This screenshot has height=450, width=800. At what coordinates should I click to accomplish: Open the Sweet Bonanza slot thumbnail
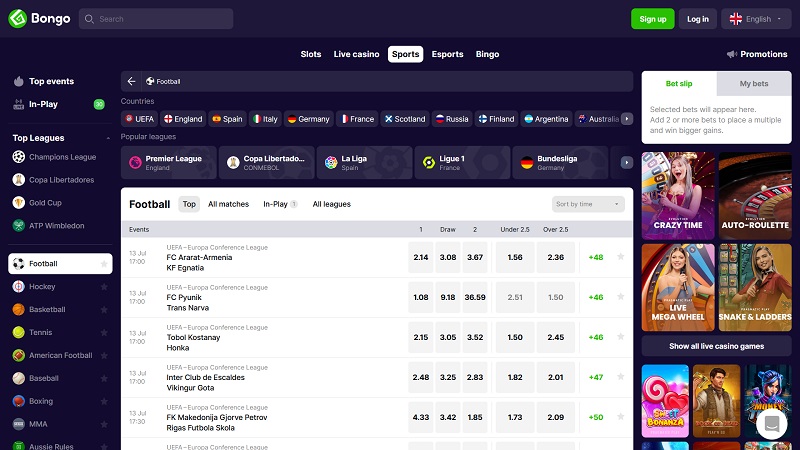coord(665,401)
